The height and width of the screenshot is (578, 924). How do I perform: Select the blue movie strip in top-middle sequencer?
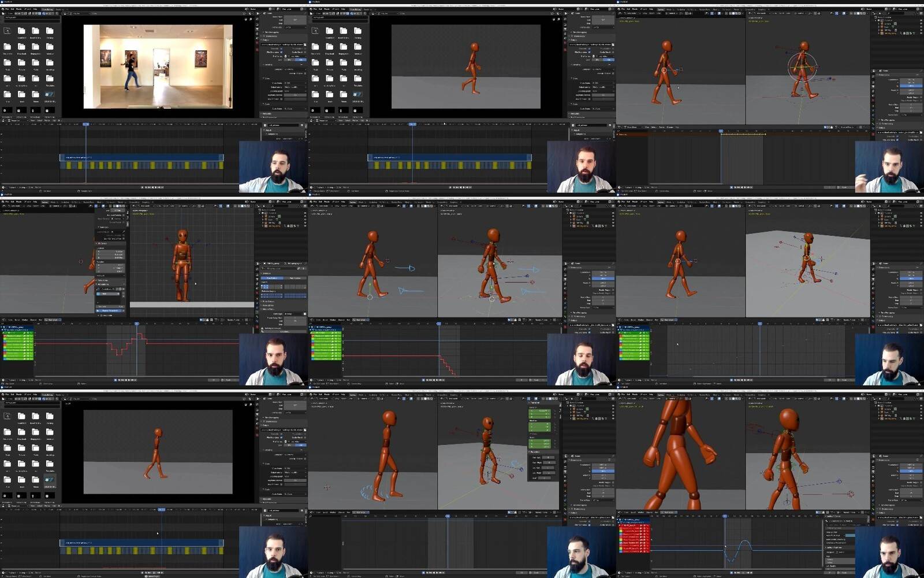coord(449,157)
